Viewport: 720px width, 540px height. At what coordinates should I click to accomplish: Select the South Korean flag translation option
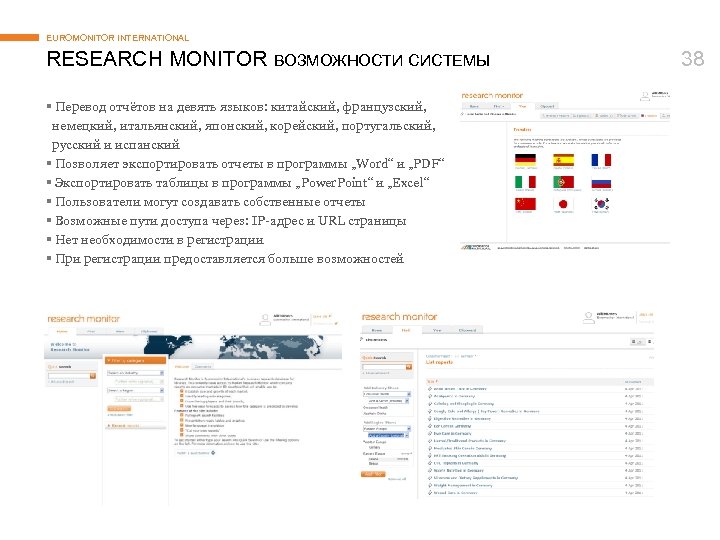tap(601, 204)
